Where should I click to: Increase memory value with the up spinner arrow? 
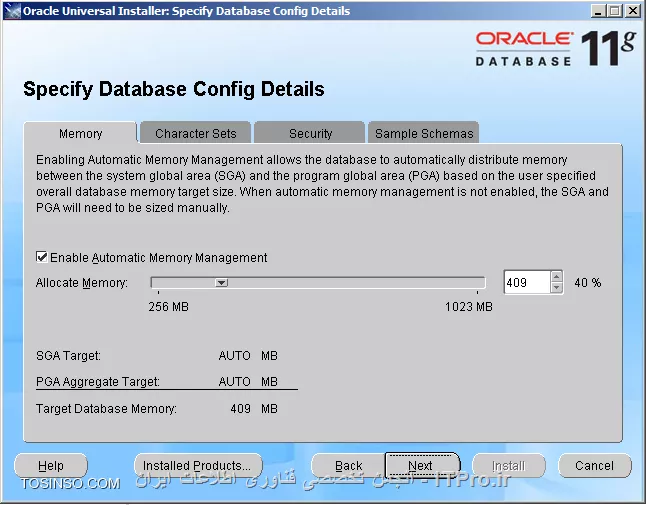pos(557,276)
